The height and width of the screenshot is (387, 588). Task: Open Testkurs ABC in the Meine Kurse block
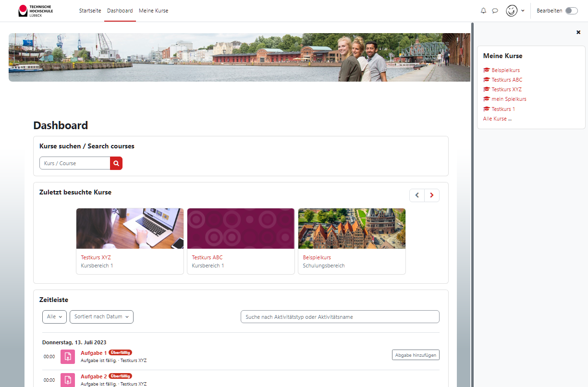pos(507,80)
